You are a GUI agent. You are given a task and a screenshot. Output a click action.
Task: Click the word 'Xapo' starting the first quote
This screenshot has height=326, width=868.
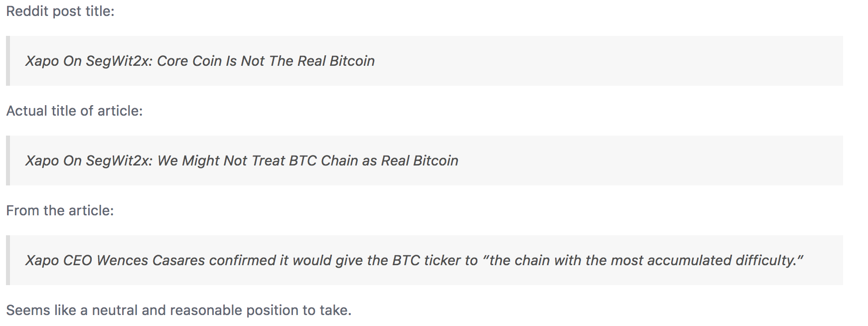tap(42, 61)
